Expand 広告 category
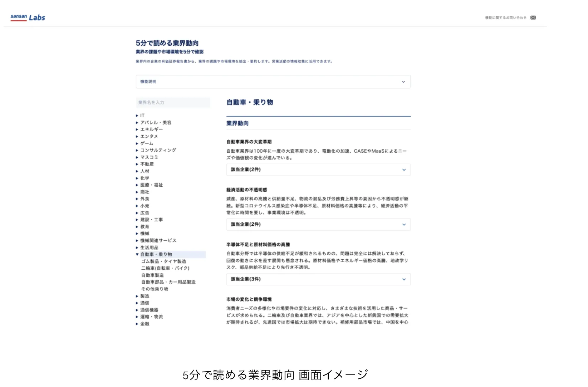This screenshot has height=387, width=588. tap(142, 213)
